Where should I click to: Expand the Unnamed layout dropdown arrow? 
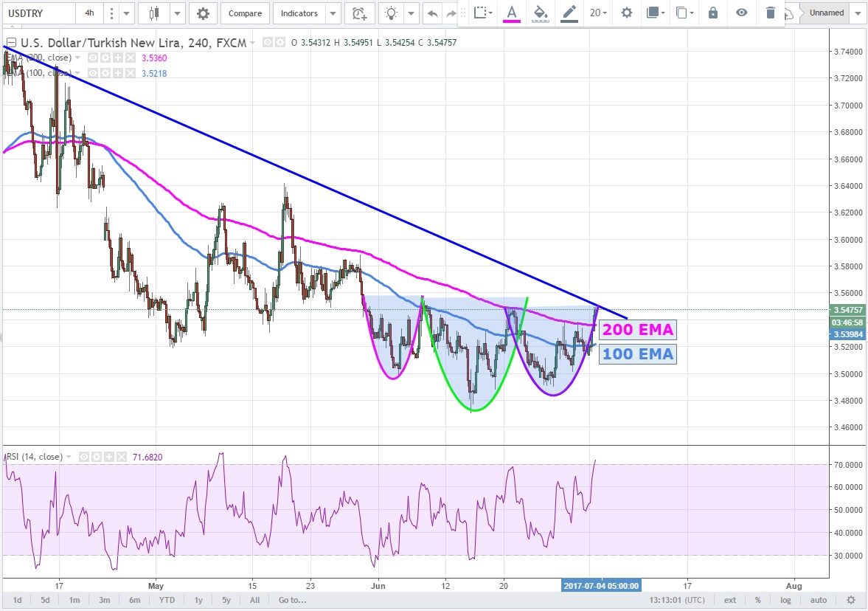tap(857, 13)
